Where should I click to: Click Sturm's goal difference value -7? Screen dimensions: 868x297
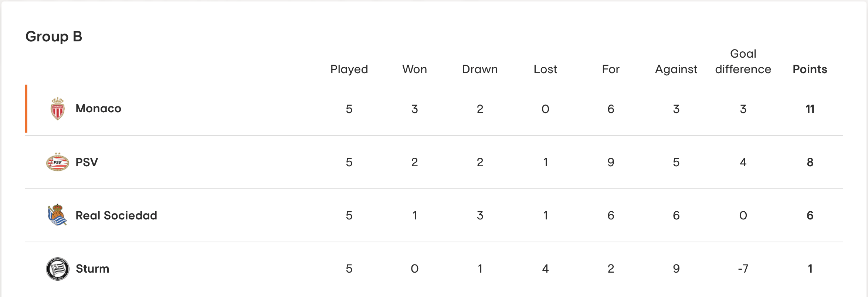[743, 269]
